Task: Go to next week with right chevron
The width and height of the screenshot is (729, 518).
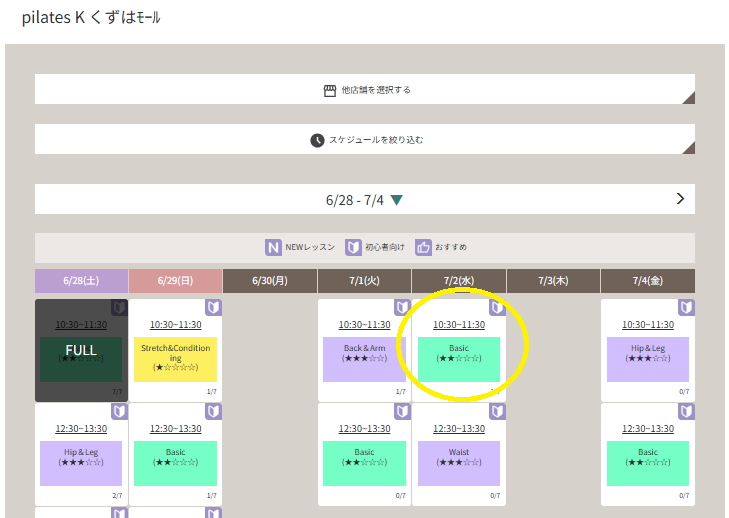Action: pyautogui.click(x=680, y=199)
